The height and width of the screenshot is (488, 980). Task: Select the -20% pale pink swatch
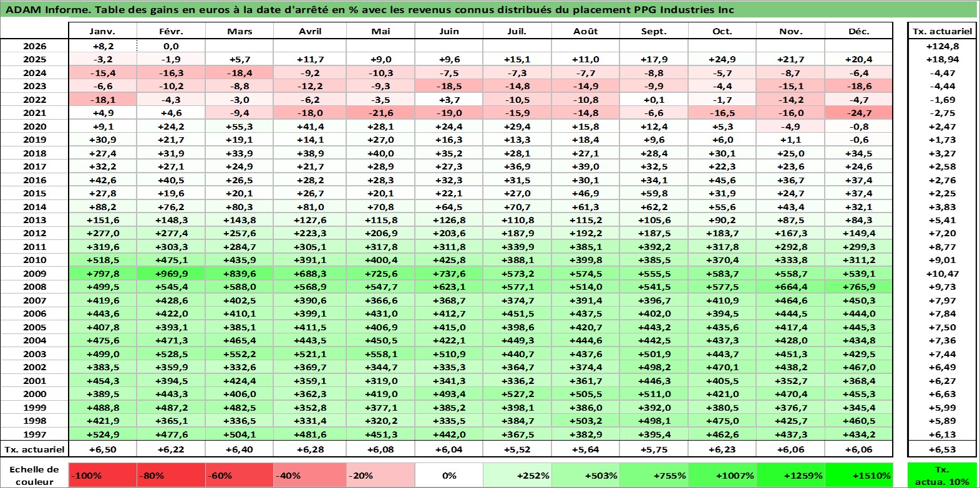point(381,475)
